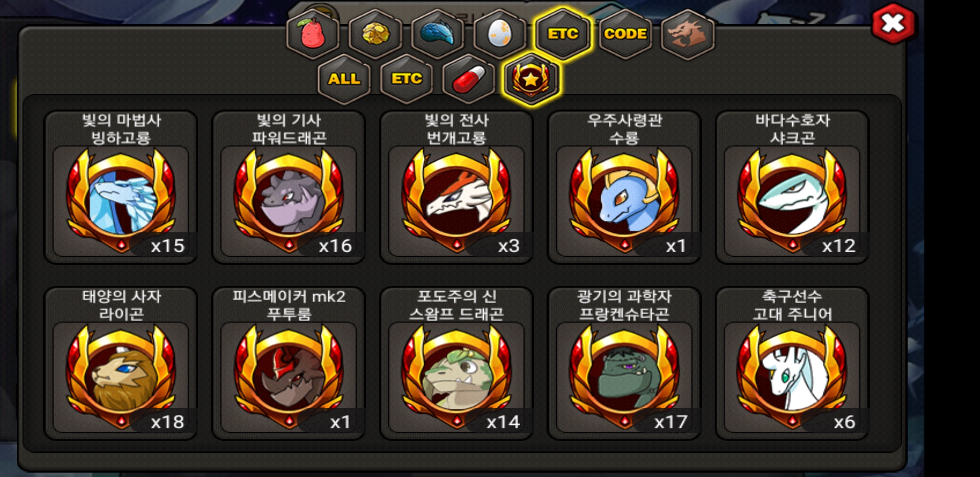Choose the 번개고룡 badge item x3
980x477 pixels.
[456, 187]
